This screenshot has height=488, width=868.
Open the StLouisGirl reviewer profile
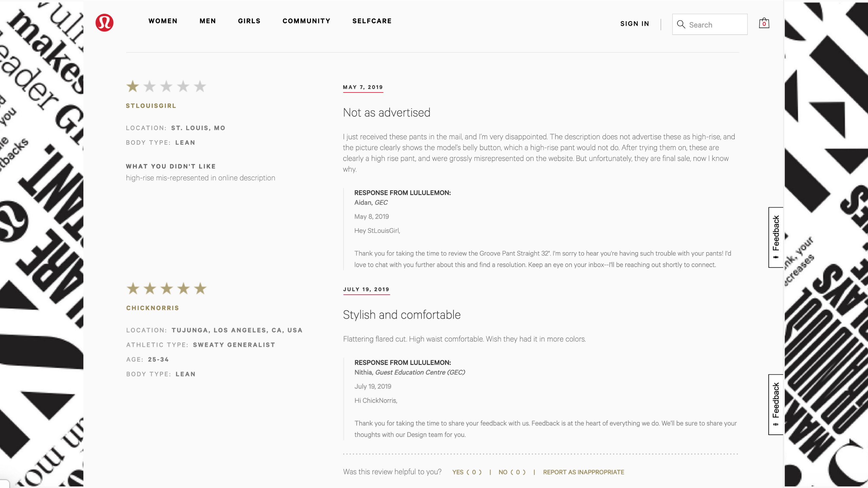pyautogui.click(x=151, y=106)
